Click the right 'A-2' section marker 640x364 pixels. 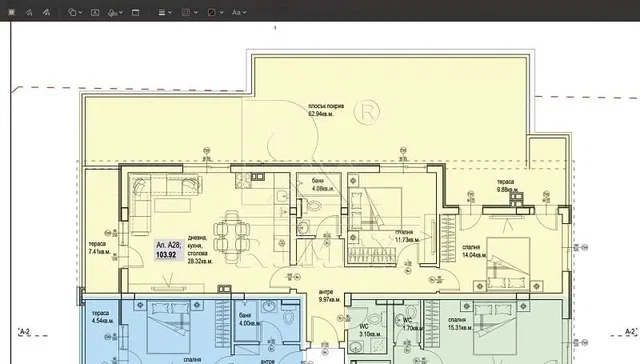tap(631, 331)
